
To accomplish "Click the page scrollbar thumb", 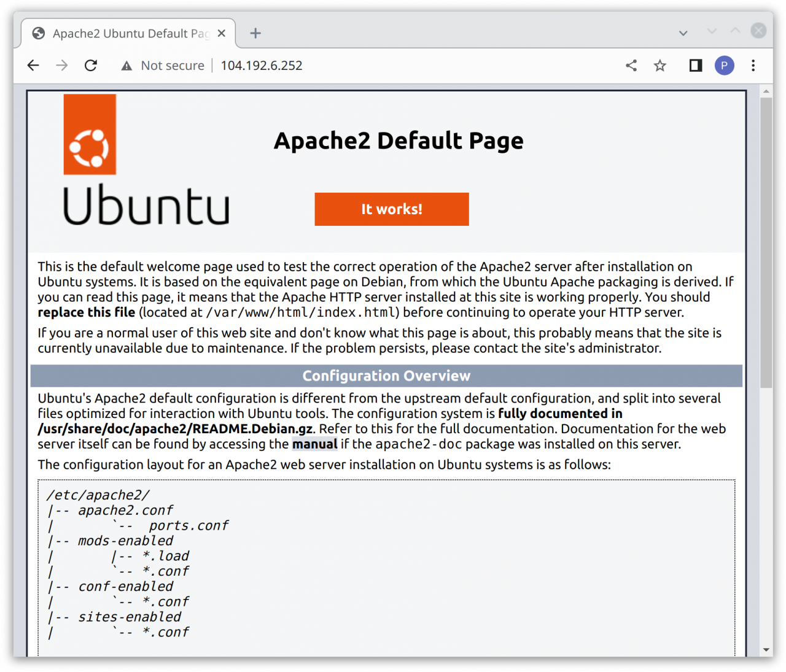I will click(766, 239).
